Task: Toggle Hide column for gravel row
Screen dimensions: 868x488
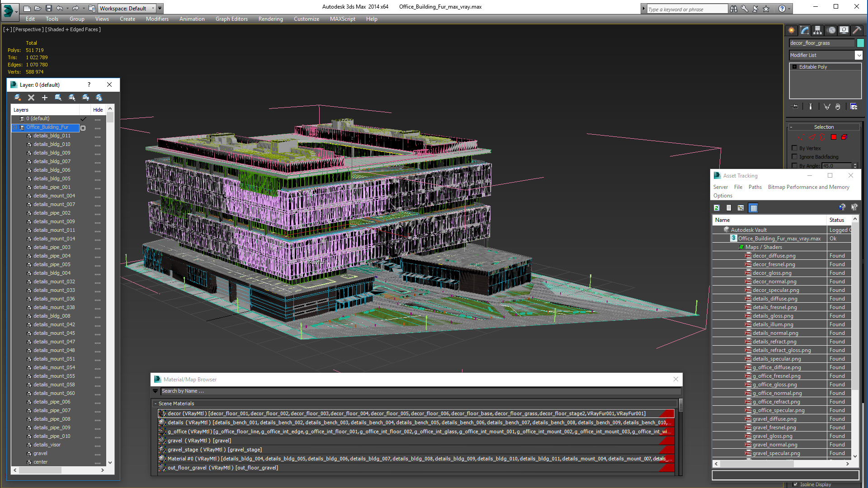Action: pyautogui.click(x=98, y=454)
